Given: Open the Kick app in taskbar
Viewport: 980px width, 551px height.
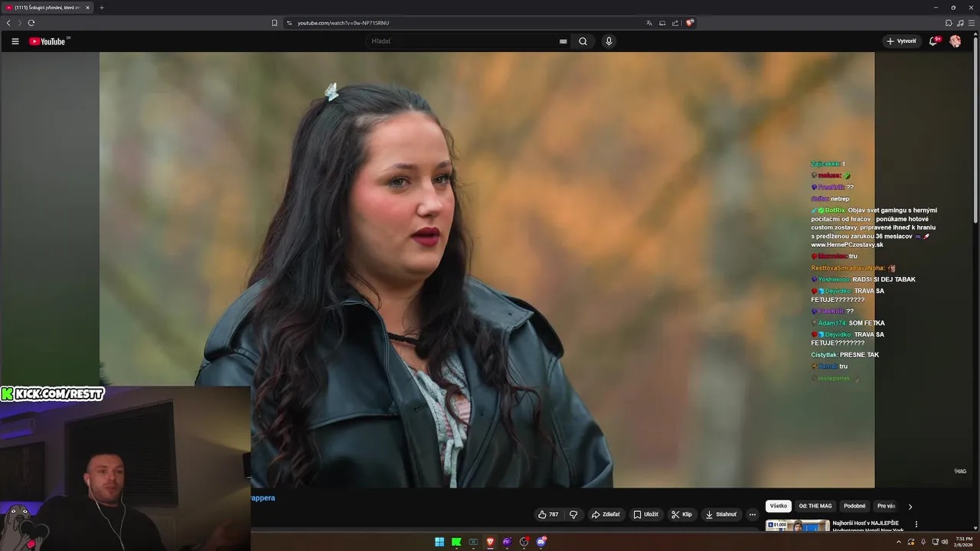Looking at the screenshot, I should click(456, 542).
